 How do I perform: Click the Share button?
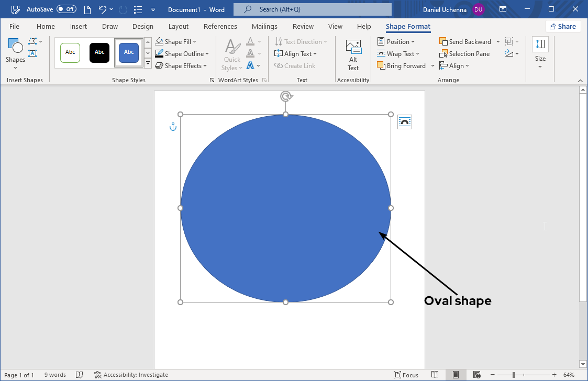(x=563, y=26)
